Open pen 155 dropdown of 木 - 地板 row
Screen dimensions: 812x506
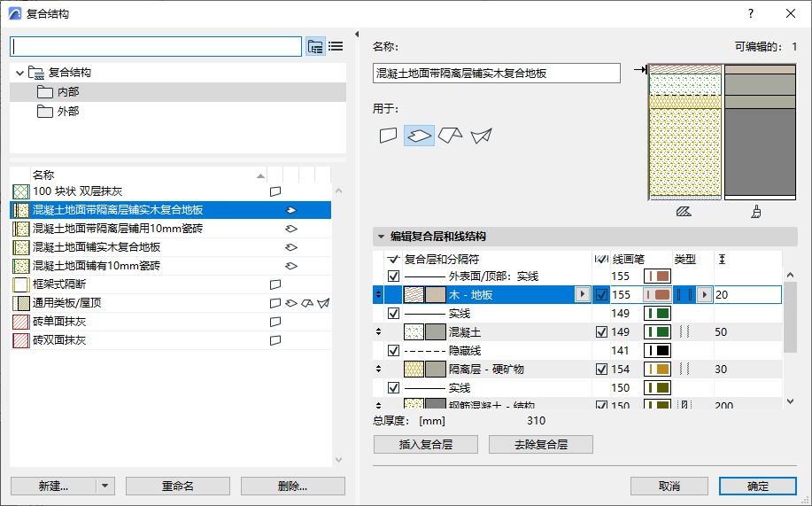point(657,295)
